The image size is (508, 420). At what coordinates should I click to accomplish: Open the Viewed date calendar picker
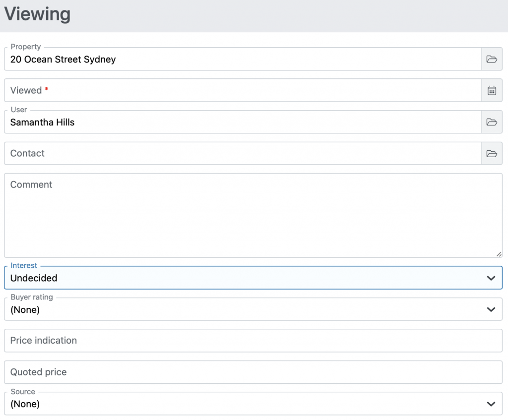click(492, 90)
